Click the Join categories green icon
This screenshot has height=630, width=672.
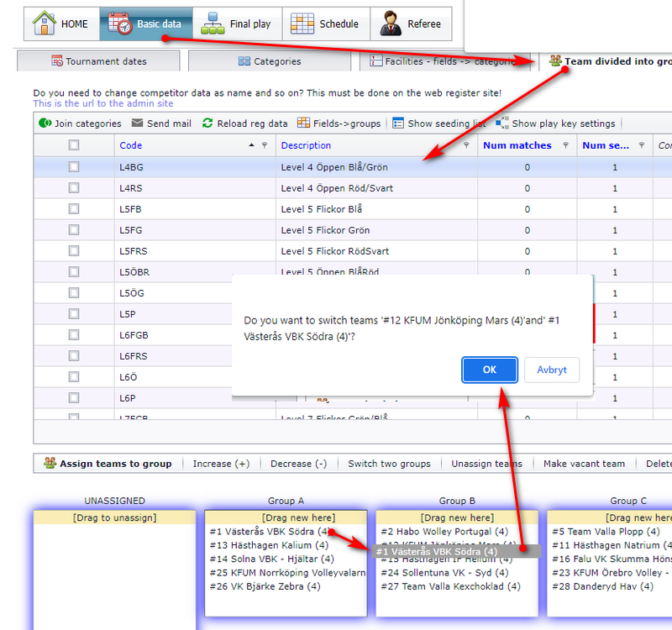(45, 123)
